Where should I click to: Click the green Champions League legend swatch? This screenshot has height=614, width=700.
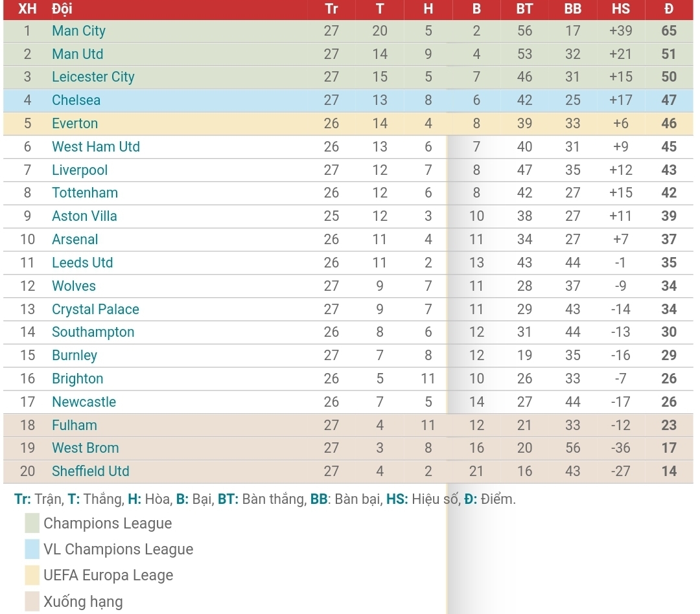click(x=32, y=523)
